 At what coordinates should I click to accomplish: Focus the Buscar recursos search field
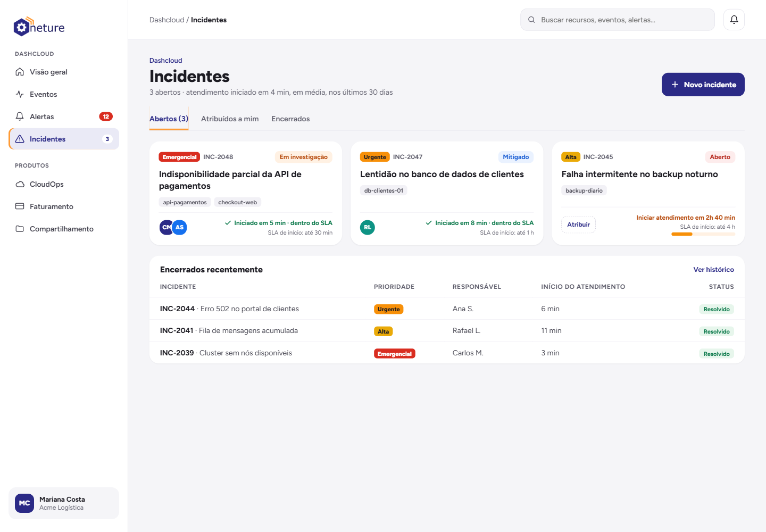point(618,20)
